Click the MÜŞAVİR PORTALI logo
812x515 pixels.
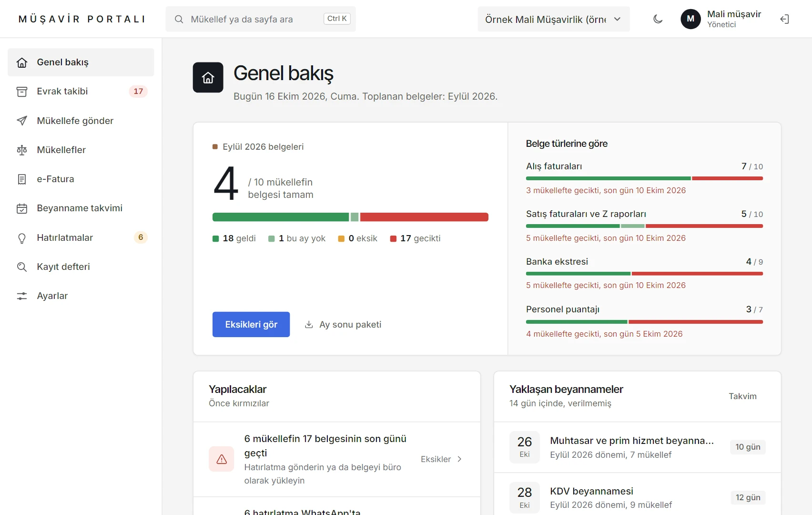tap(82, 19)
